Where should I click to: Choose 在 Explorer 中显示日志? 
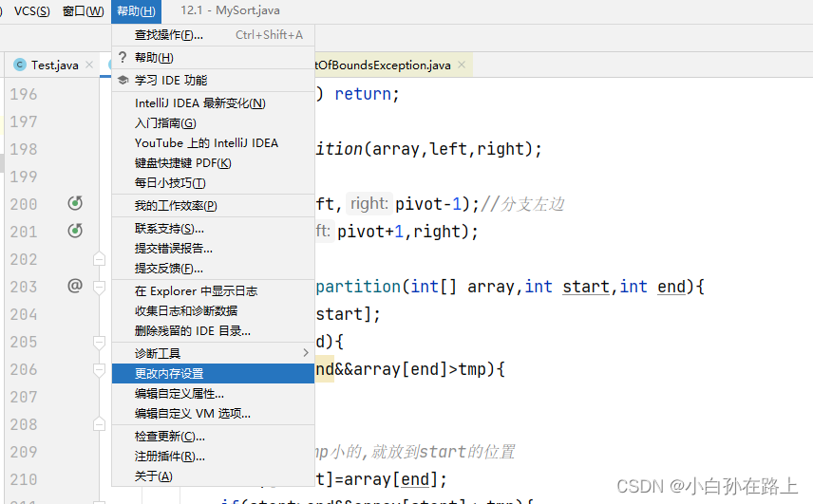pos(213,291)
